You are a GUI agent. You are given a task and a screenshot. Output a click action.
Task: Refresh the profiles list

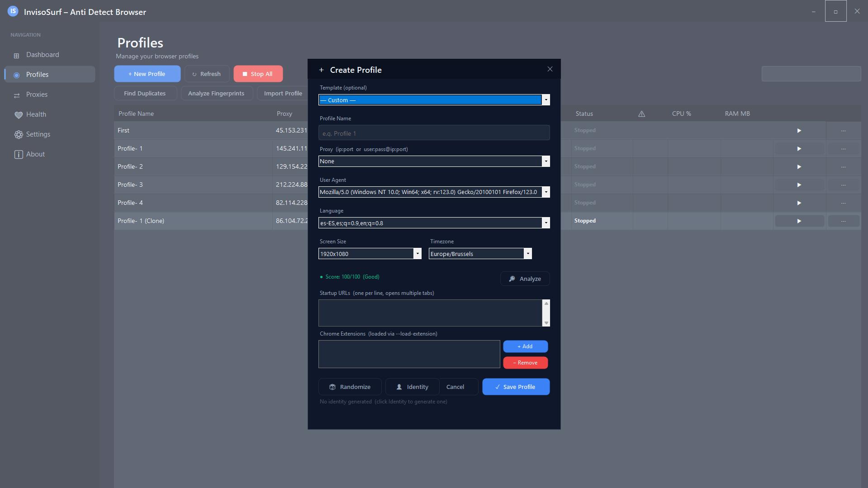pos(207,74)
